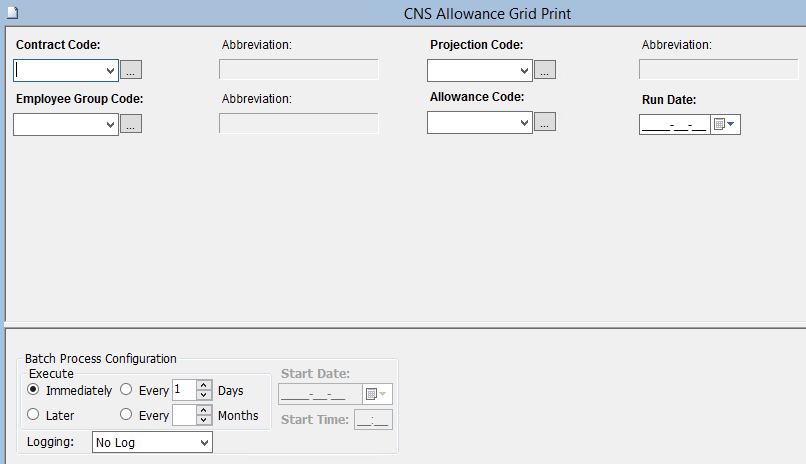This screenshot has width=806, height=464.
Task: Increase the Days interval with up arrow
Action: (203, 385)
